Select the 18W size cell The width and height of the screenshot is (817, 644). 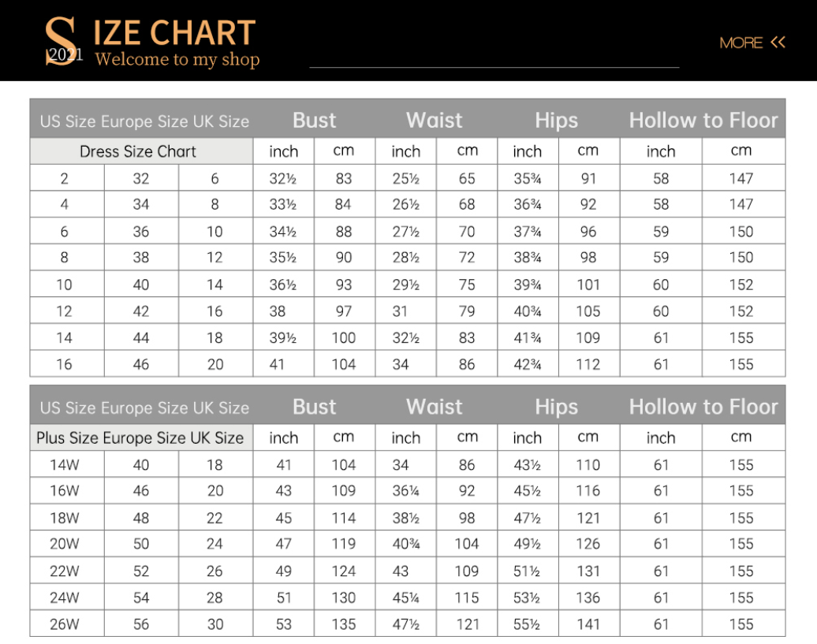pos(65,518)
